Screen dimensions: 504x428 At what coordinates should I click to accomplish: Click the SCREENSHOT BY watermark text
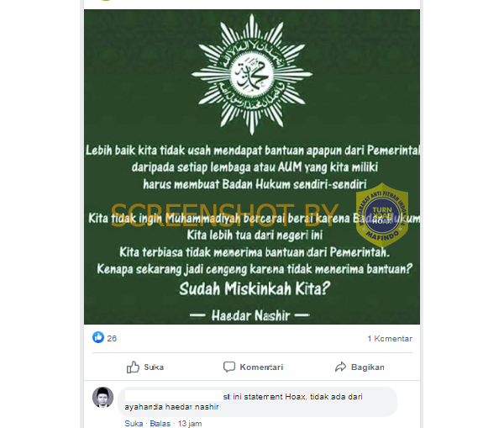224,215
